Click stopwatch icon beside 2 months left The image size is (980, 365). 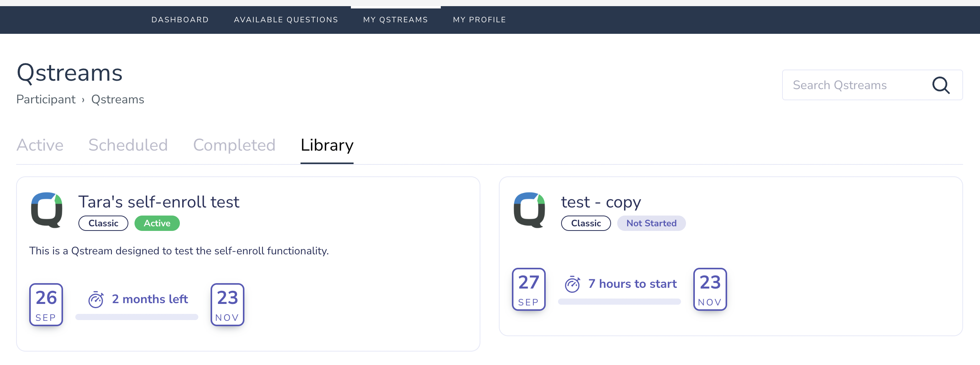pos(96,300)
